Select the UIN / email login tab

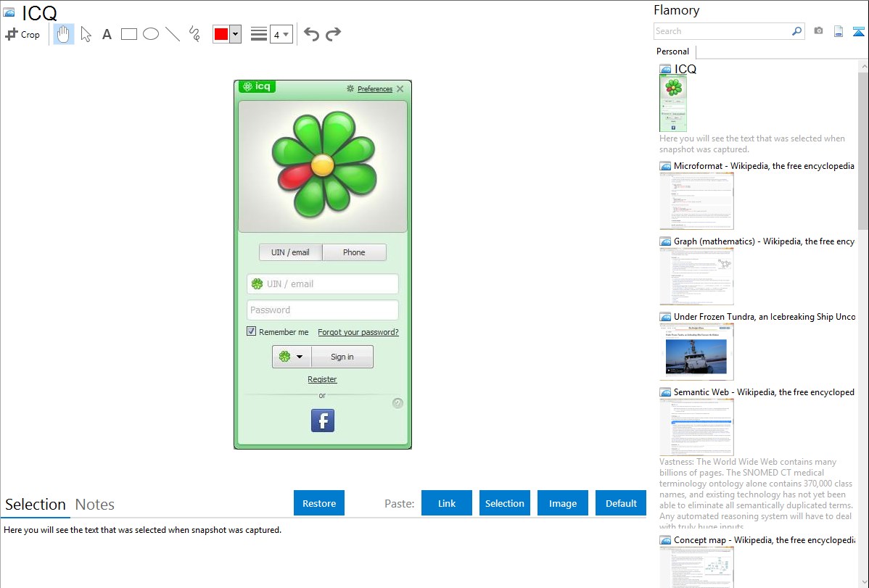pyautogui.click(x=290, y=252)
